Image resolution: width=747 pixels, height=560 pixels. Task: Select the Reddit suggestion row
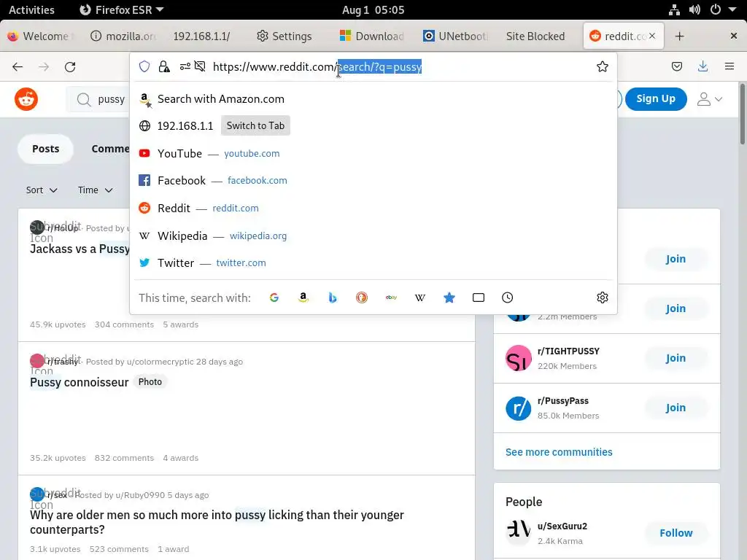(373, 208)
